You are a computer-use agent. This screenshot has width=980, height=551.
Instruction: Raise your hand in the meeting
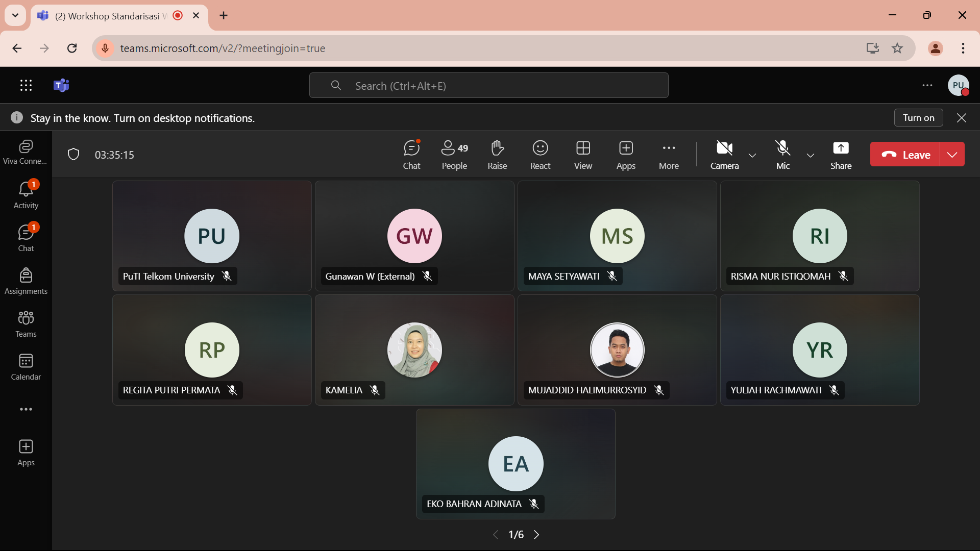click(x=497, y=155)
